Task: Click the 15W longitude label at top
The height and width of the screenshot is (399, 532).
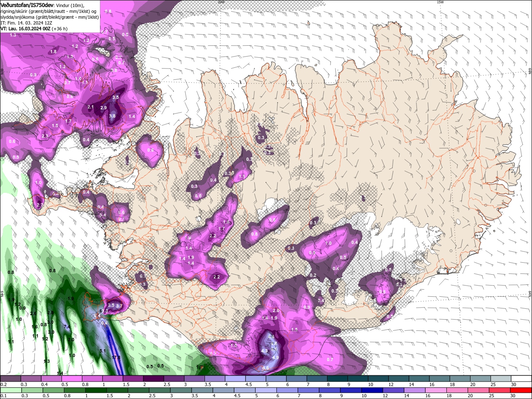Action: click(x=440, y=2)
